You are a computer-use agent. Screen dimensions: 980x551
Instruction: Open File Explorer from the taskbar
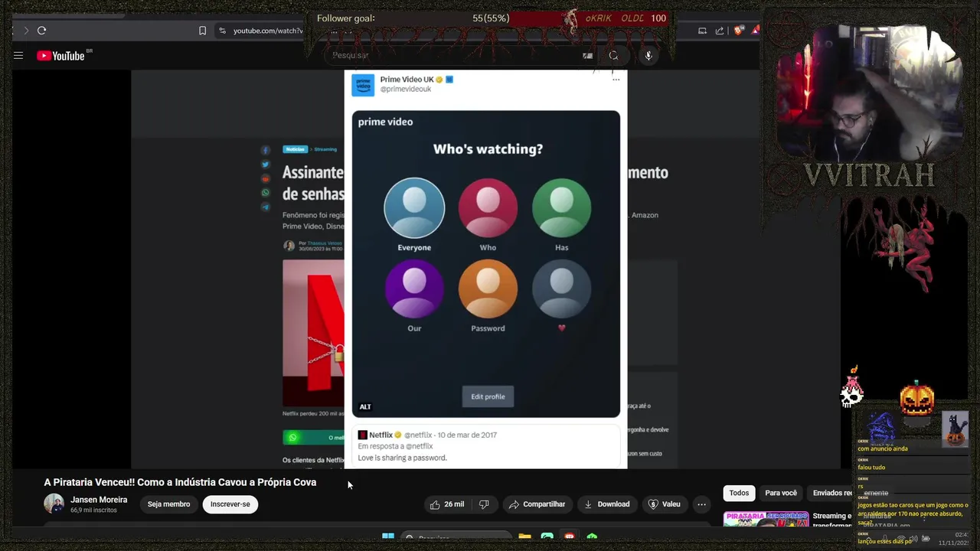(524, 537)
